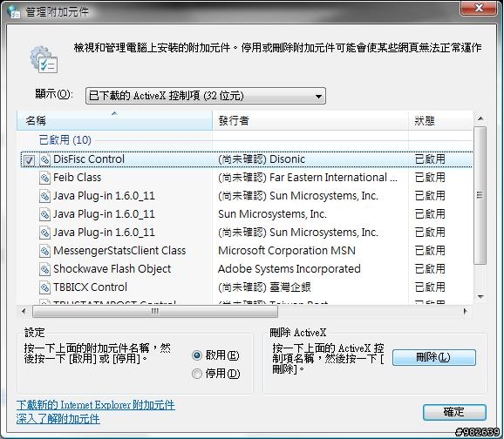Open the 深入了解附加元件 link
This screenshot has width=504, height=439.
58,419
